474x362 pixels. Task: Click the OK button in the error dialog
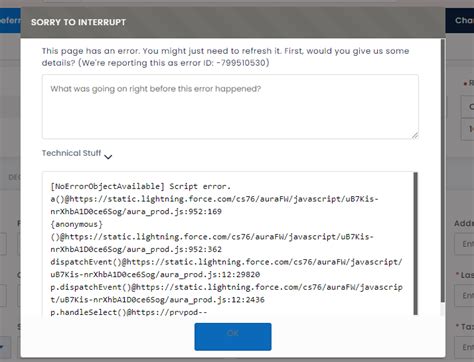pos(233,336)
